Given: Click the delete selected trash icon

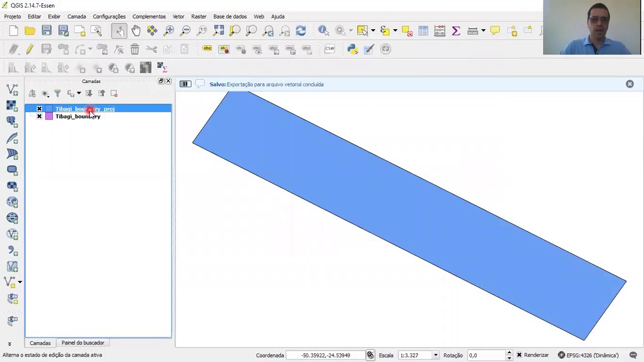Looking at the screenshot, I should pos(135,49).
